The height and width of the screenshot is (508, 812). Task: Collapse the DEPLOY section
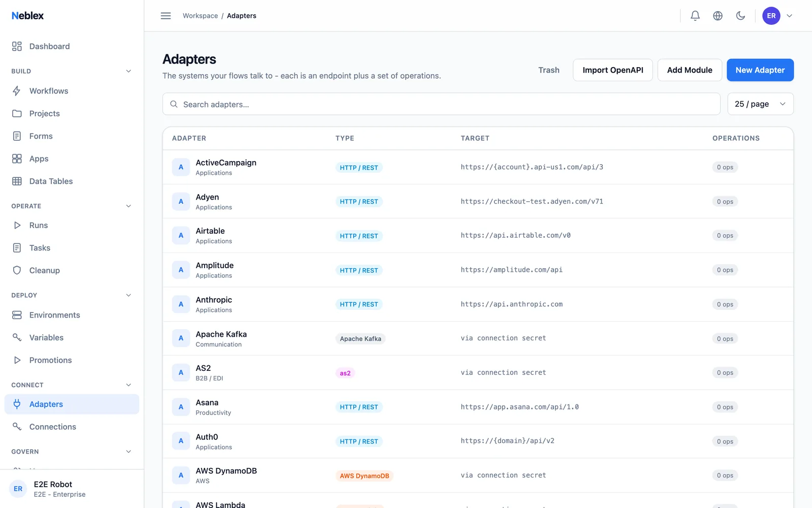(128, 295)
